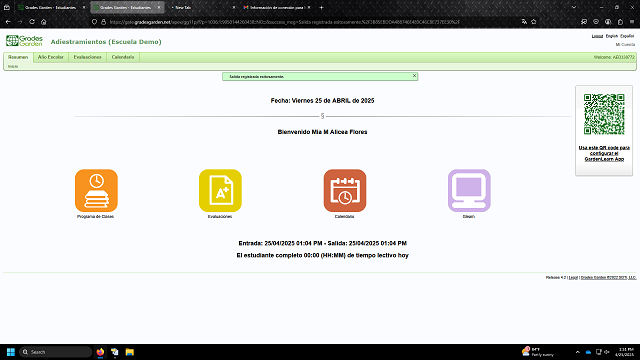Viewport: 640px width, 360px height.
Task: Click the QR code GardenLearn App link
Action: coord(604,153)
